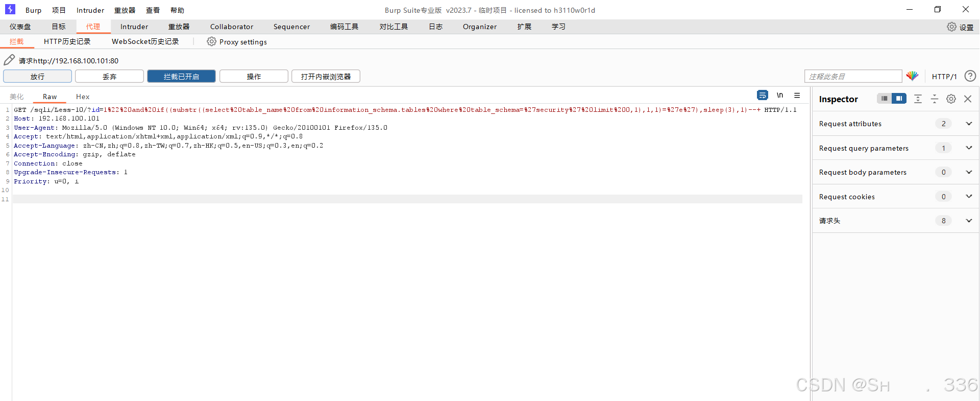Close the Inspector panel
Viewport: 980px width, 401px height.
click(968, 99)
